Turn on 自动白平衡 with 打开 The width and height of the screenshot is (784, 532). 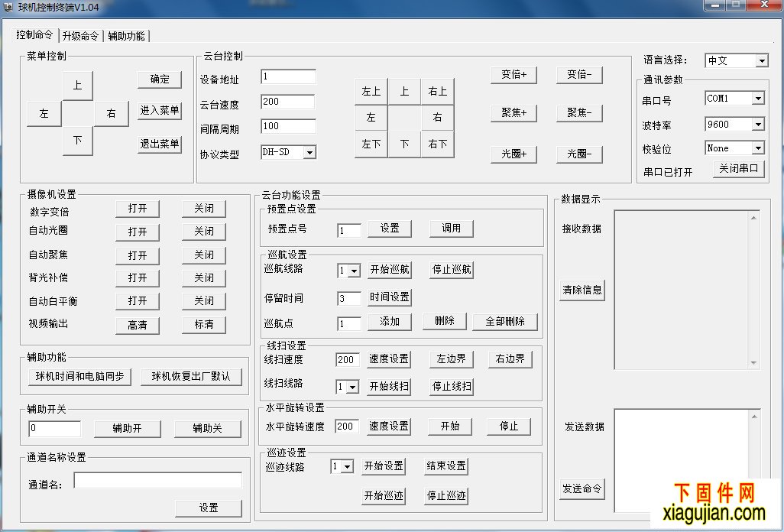(x=138, y=301)
